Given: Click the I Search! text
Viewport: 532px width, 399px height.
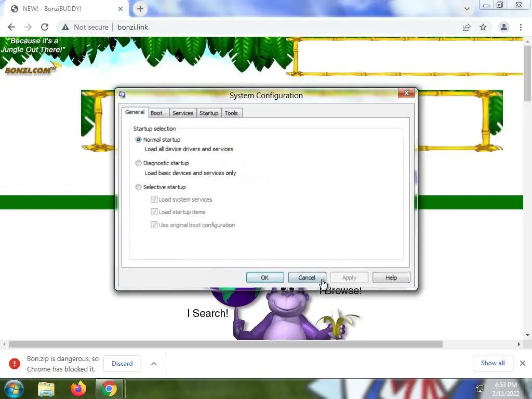Looking at the screenshot, I should 208,313.
